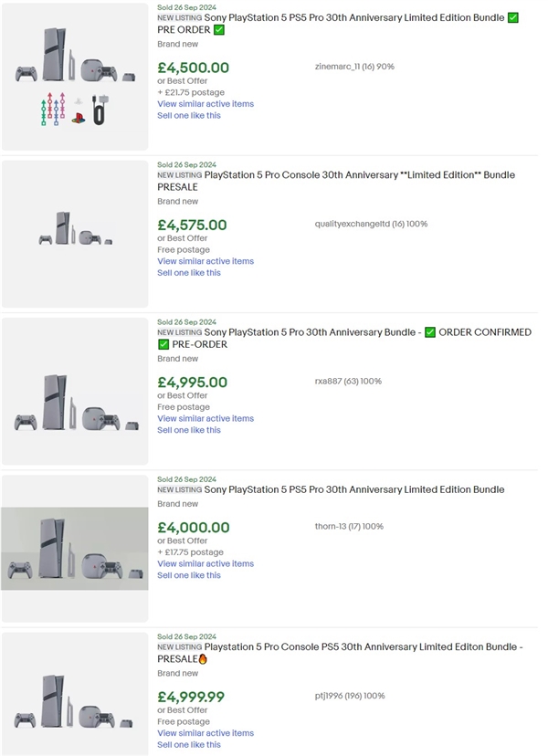Viewport: 548px width, 756px height.
Task: Open the £4,500.00 PS5 Pro listing thumbnail
Action: [x=75, y=77]
